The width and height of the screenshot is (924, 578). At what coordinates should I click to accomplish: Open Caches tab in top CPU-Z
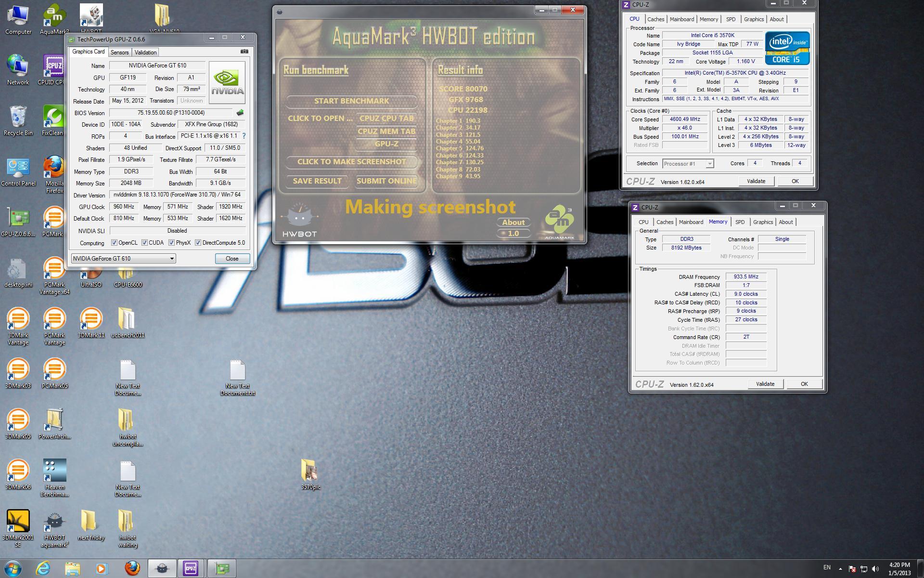click(x=655, y=19)
